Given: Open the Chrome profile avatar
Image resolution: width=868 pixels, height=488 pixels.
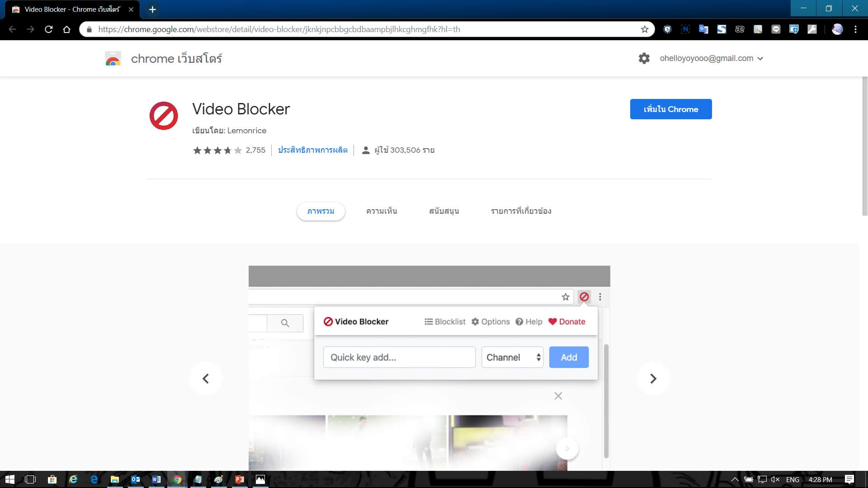Looking at the screenshot, I should [837, 29].
